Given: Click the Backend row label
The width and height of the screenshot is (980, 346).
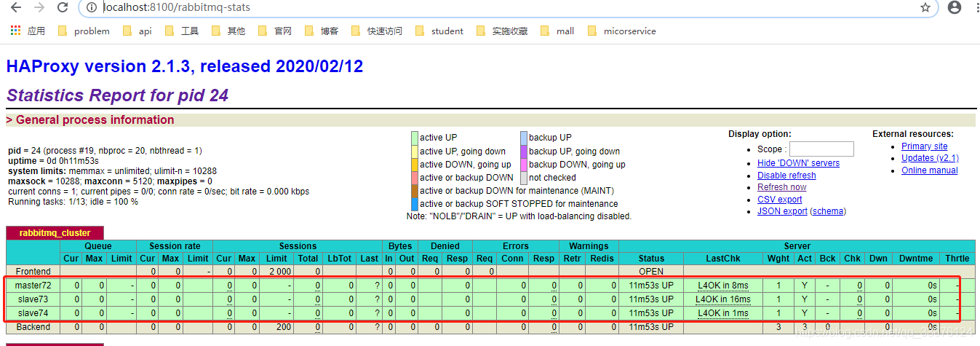Looking at the screenshot, I should click(33, 327).
